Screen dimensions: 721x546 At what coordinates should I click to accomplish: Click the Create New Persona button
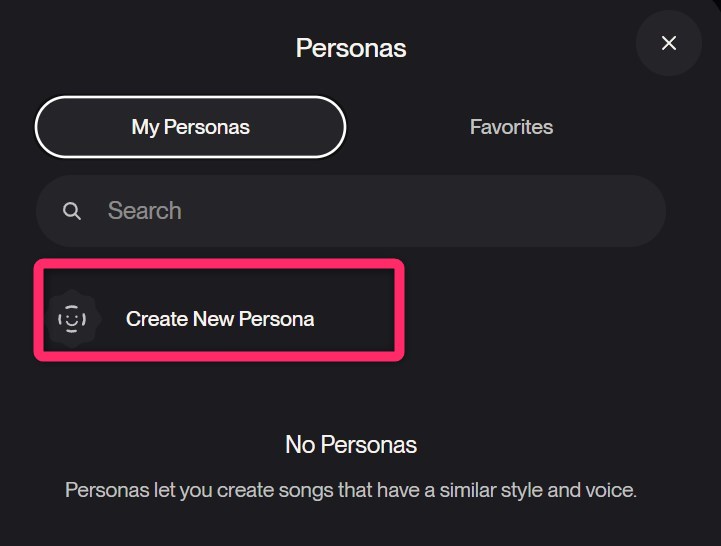point(219,319)
